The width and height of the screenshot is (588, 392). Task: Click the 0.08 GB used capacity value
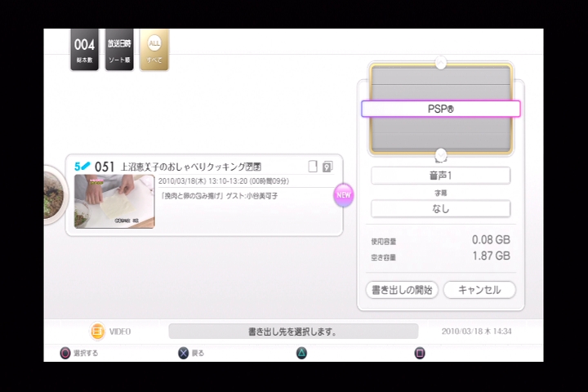click(491, 240)
